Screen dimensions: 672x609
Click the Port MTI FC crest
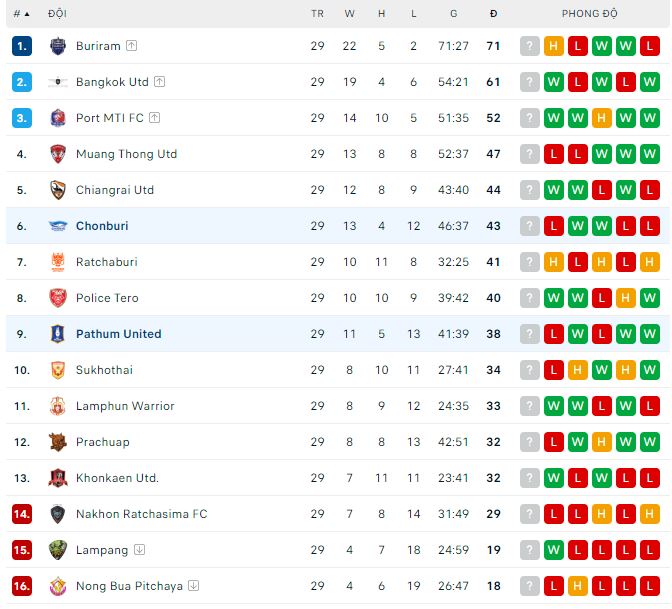[x=58, y=118]
